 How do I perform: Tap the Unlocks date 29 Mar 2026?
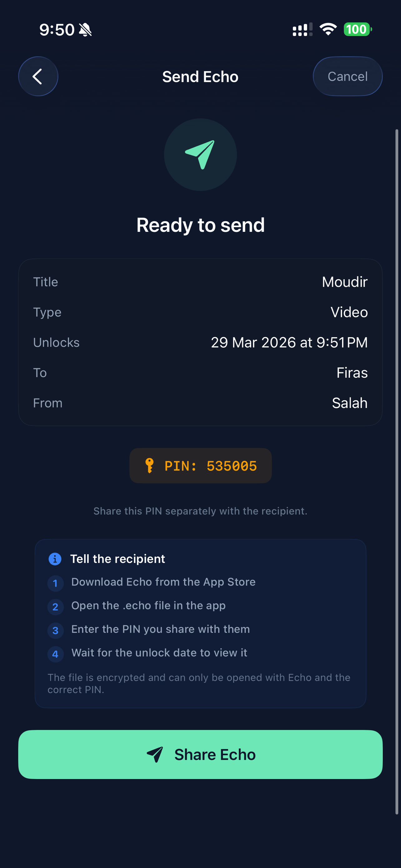coord(289,342)
